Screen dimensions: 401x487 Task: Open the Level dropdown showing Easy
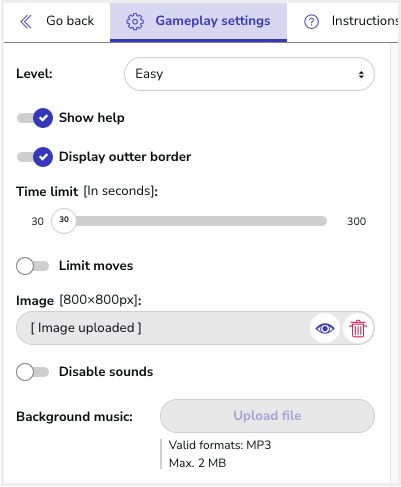pyautogui.click(x=249, y=74)
